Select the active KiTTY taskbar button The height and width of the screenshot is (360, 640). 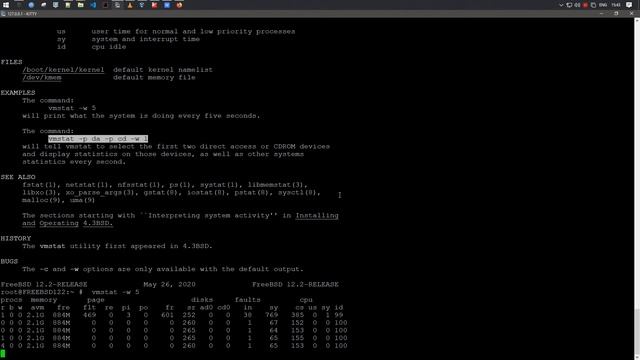[x=117, y=5]
